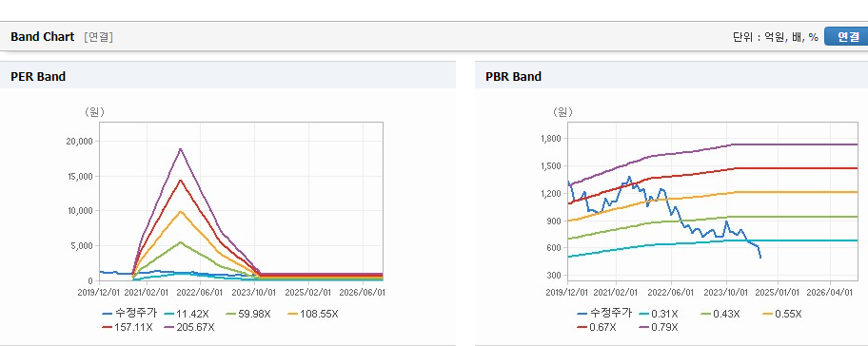Select the PBR Band panel title

[x=513, y=77]
